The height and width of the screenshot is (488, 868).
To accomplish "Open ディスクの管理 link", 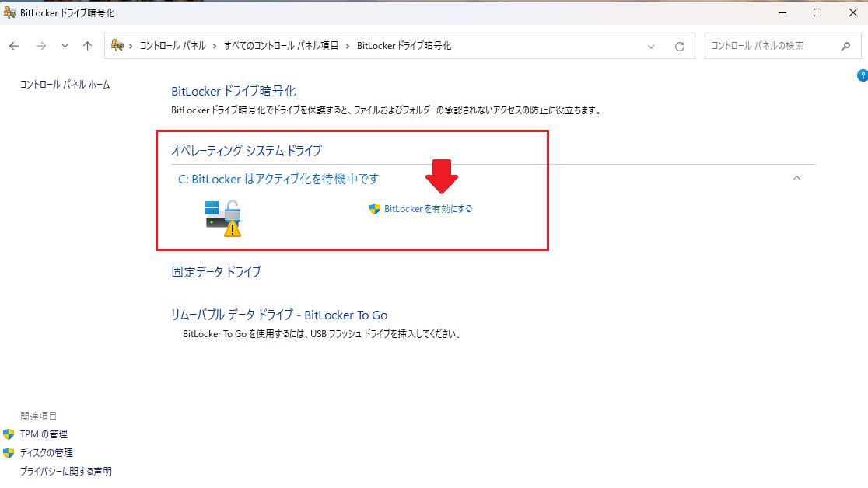I will click(x=47, y=452).
